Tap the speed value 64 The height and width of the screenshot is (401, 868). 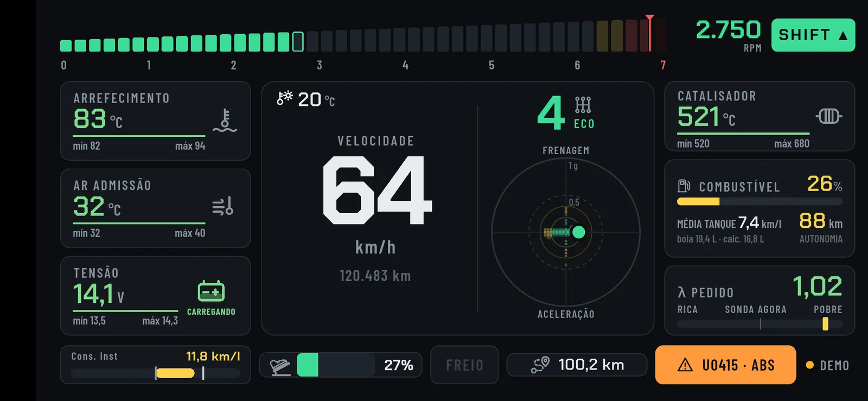378,190
